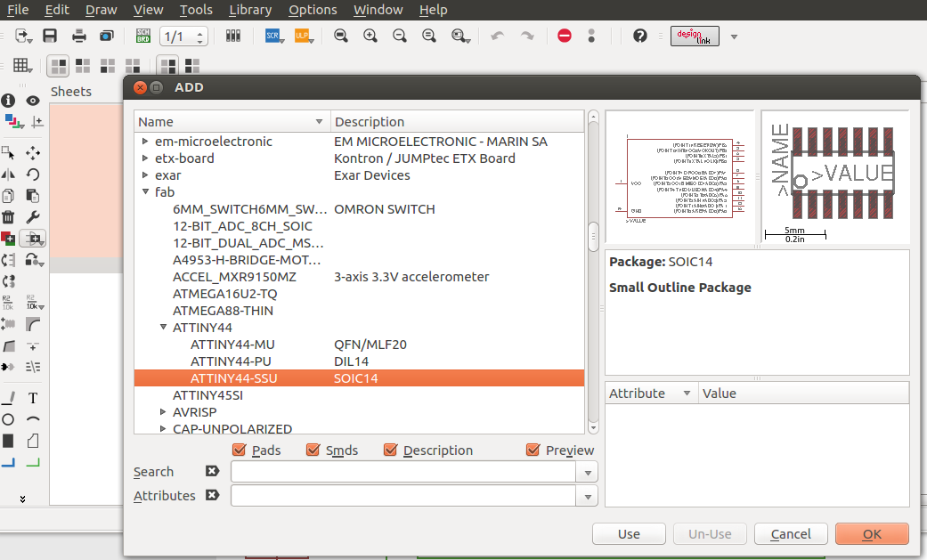Select the Move tool icon
Viewport: 927px width, 560px height.
(33, 153)
